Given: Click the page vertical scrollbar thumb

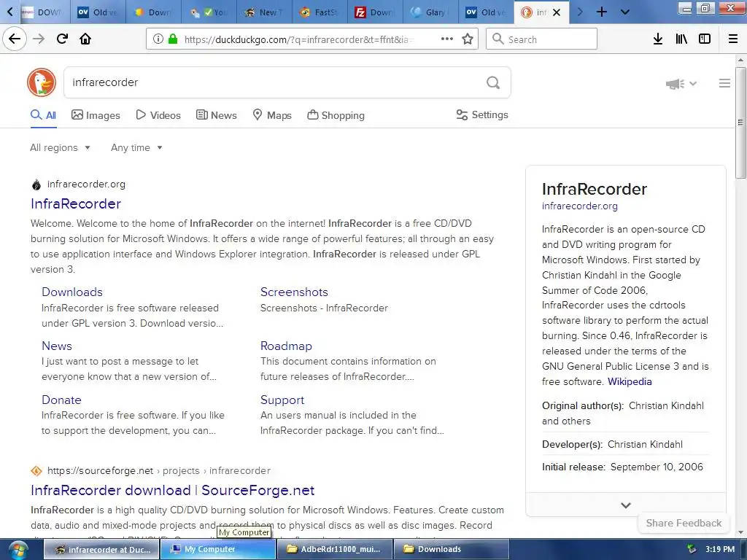Looking at the screenshot, I should pyautogui.click(x=740, y=122).
